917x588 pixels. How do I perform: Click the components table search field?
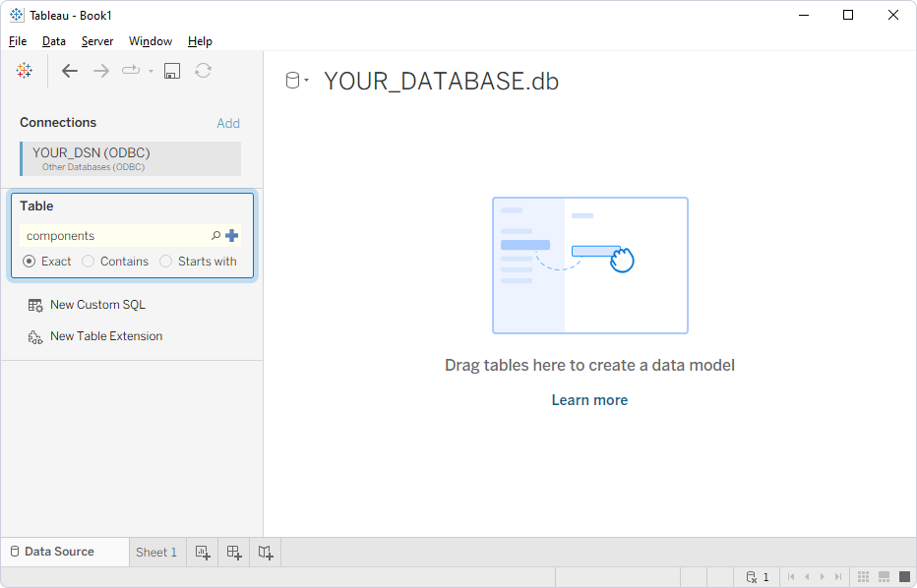point(108,236)
